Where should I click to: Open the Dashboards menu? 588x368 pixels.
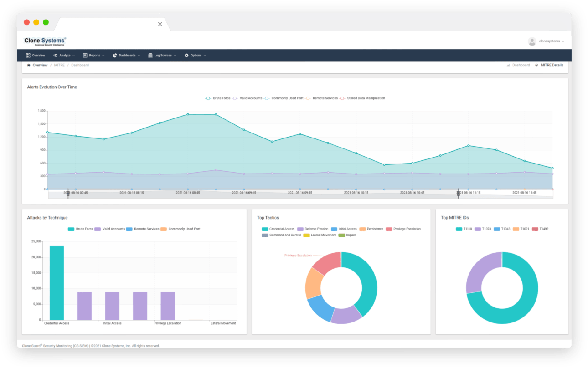click(x=127, y=56)
